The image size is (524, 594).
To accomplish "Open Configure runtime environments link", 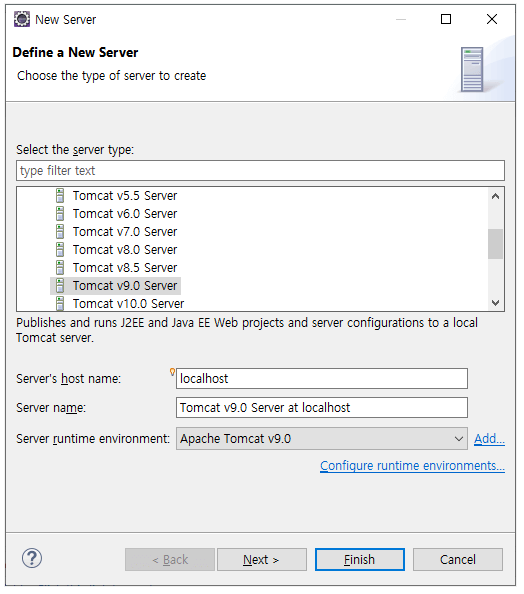I will (412, 466).
